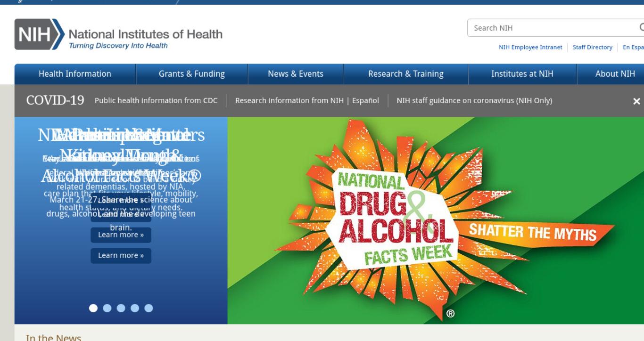Select the fifth carousel slide dot
The image size is (644, 341).
pyautogui.click(x=149, y=308)
